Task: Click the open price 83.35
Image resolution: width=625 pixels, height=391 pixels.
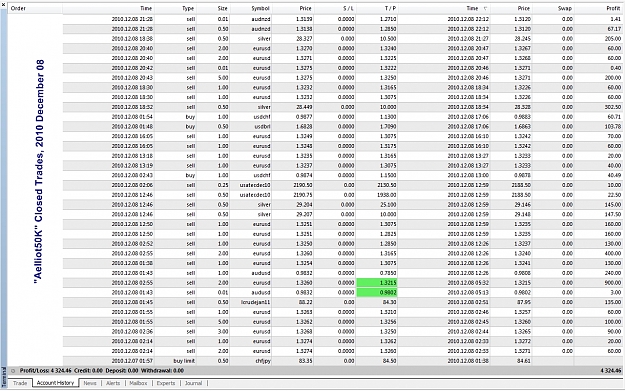Action: pos(305,361)
